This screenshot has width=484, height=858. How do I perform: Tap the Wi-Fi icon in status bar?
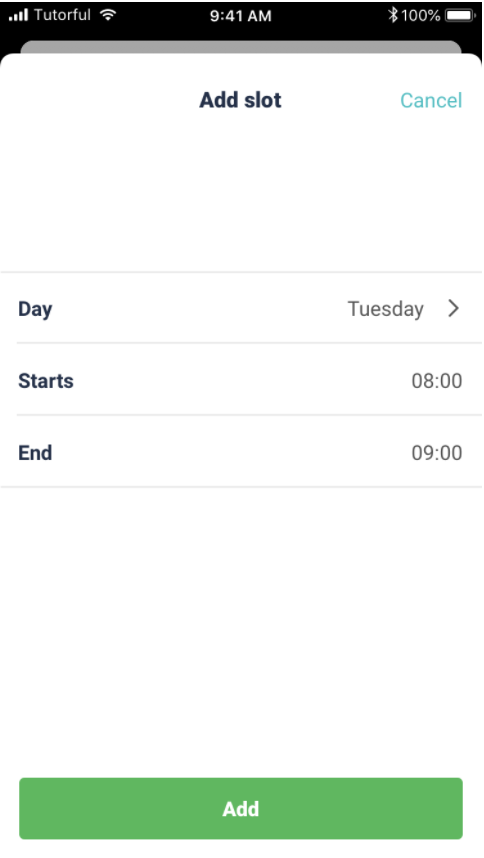click(108, 15)
